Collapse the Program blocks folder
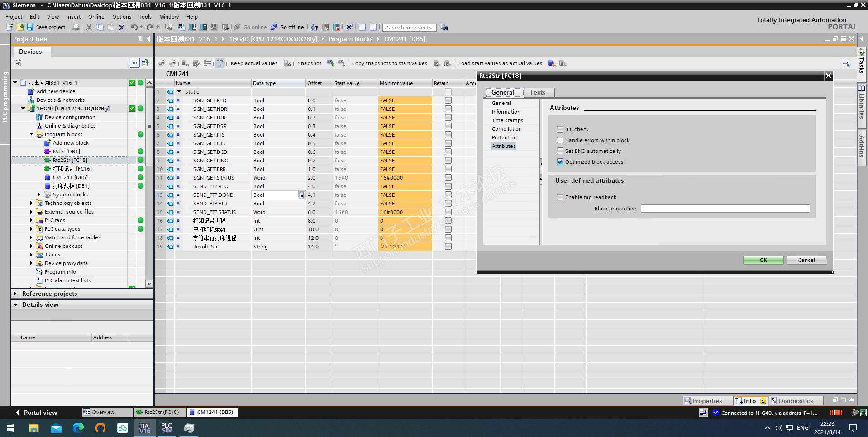Screen dimensions: 868x437 [x=31, y=134]
